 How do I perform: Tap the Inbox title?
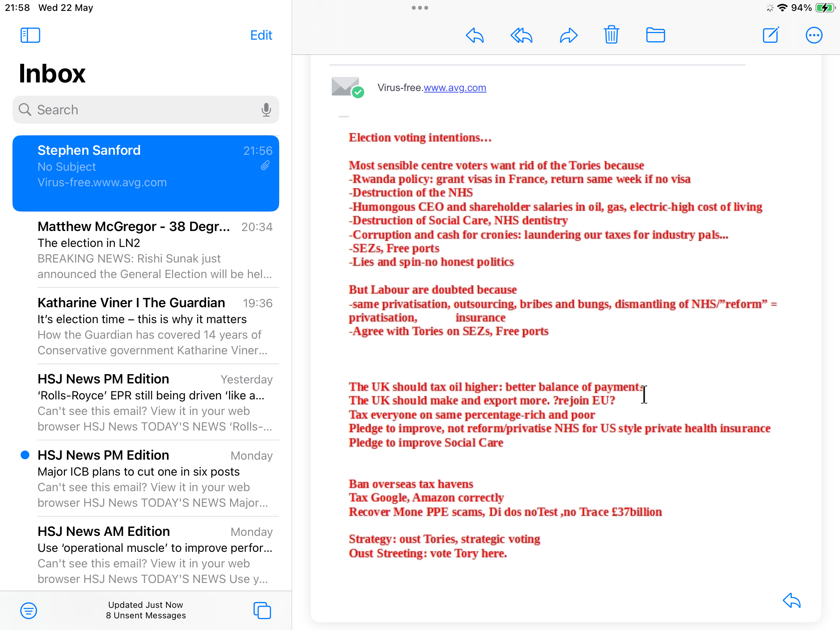click(52, 73)
